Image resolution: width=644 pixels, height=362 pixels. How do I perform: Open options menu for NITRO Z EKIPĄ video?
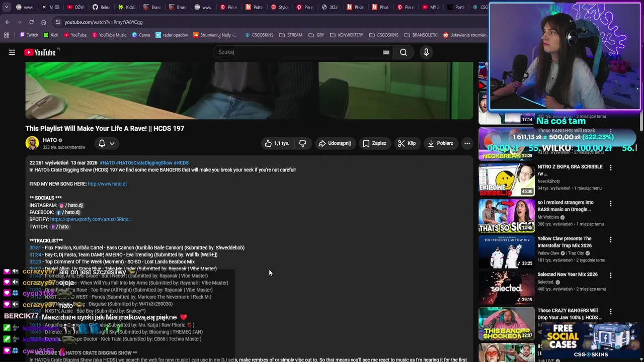pyautogui.click(x=611, y=167)
